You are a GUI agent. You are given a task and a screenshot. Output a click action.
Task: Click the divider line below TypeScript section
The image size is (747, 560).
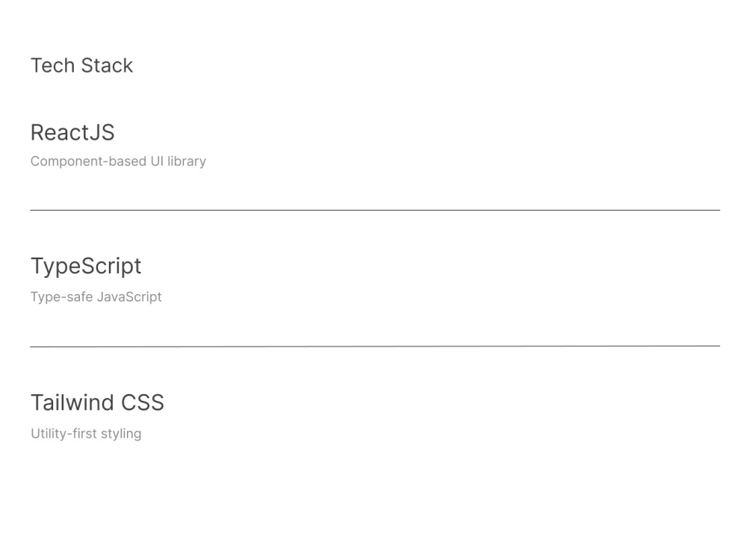coord(375,346)
